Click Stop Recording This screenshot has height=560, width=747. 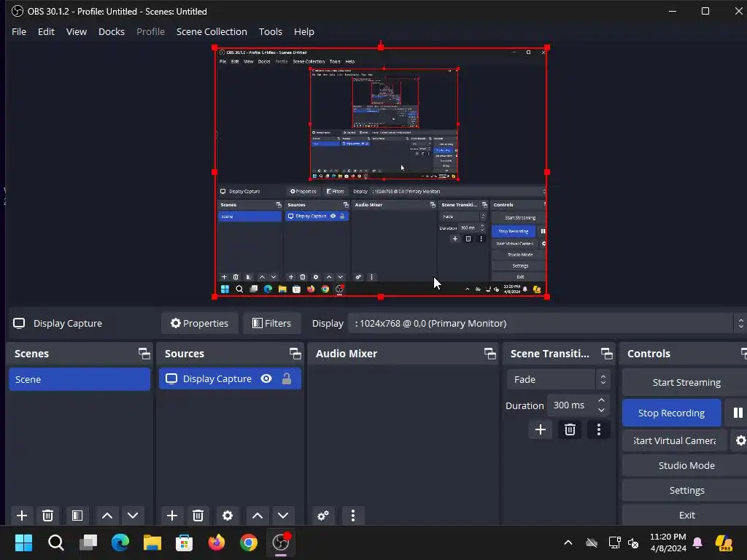click(x=671, y=413)
